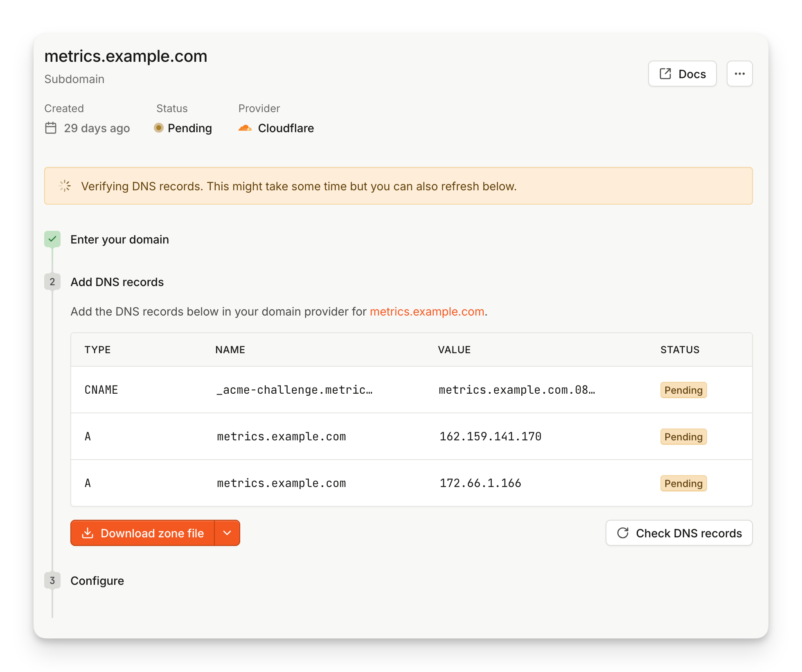Copy the 172.66.1.166 IP value
The height and width of the screenshot is (672, 802).
(x=480, y=483)
